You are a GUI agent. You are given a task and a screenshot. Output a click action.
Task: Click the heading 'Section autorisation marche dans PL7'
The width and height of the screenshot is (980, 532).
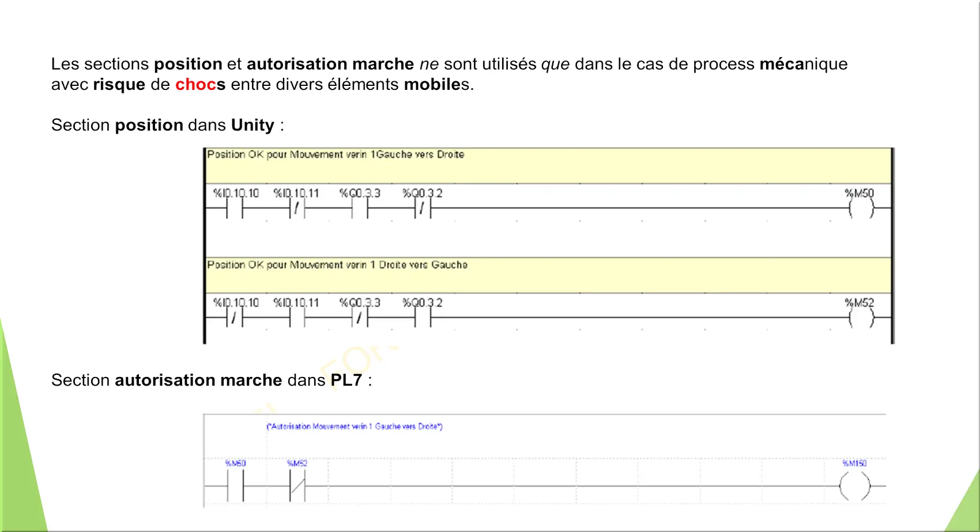(212, 380)
